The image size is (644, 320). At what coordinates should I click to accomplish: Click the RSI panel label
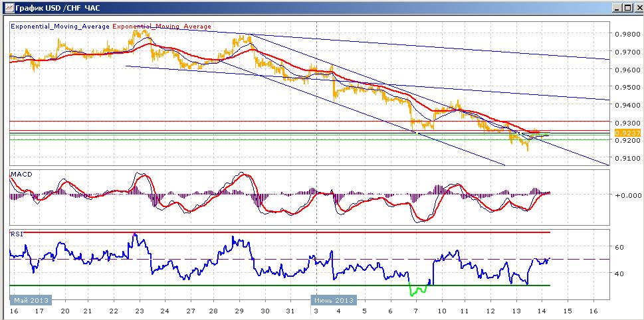17,234
